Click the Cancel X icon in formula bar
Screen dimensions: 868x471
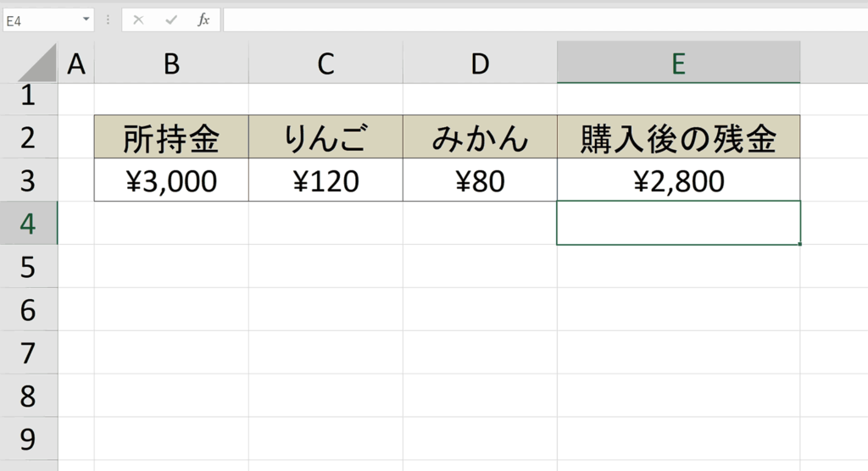click(139, 19)
